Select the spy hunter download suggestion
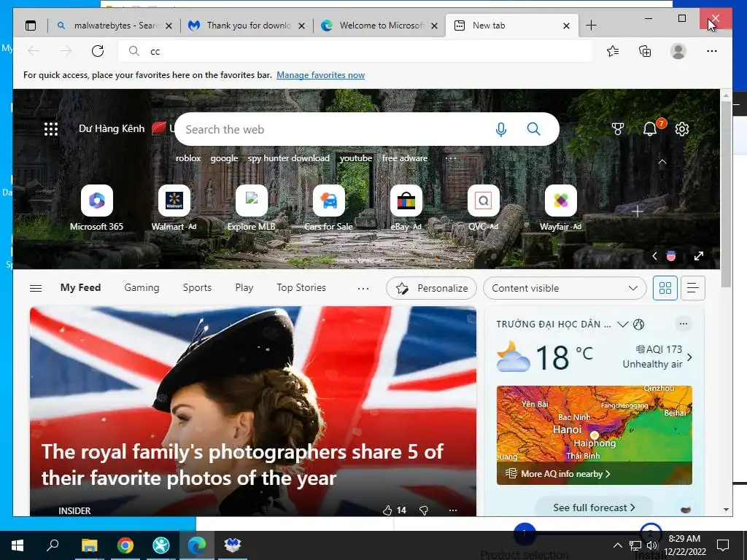 (x=289, y=158)
